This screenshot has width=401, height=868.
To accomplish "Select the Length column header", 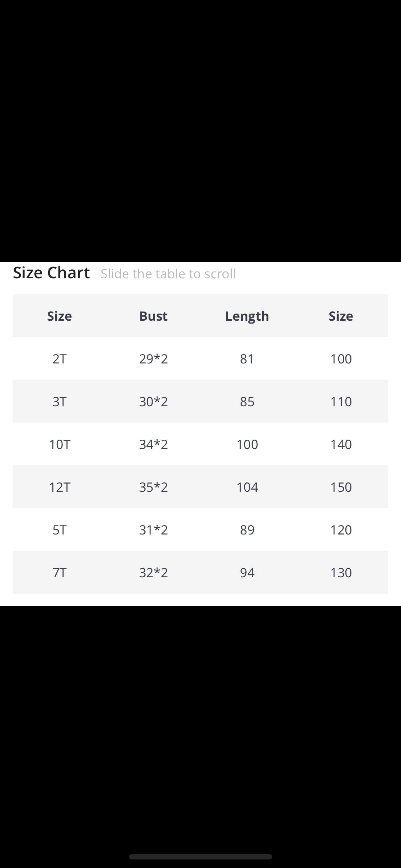I will click(247, 316).
